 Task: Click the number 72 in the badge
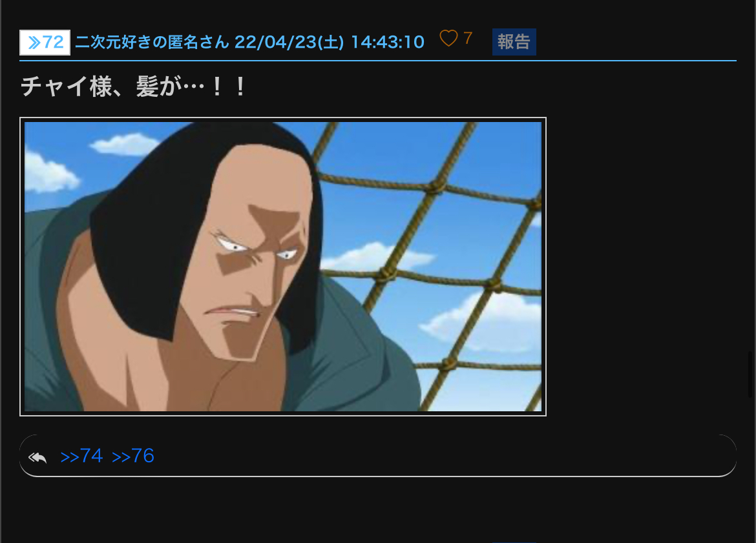point(53,43)
